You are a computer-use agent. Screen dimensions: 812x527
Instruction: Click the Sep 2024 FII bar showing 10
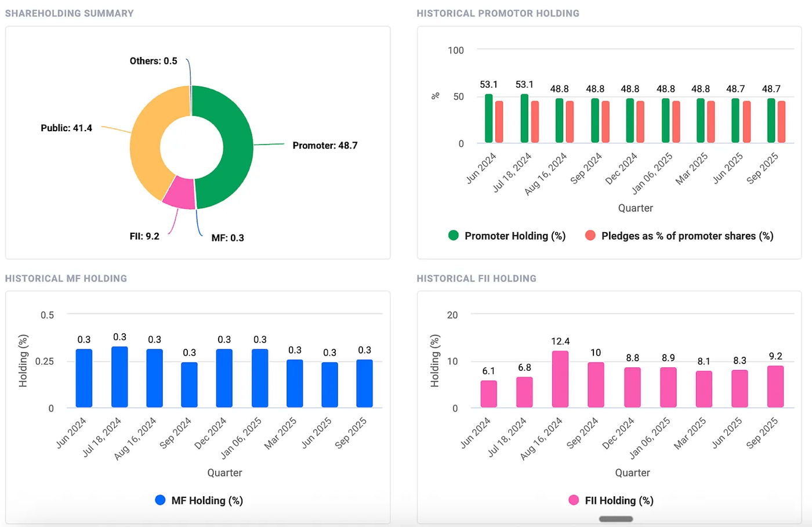tap(596, 385)
